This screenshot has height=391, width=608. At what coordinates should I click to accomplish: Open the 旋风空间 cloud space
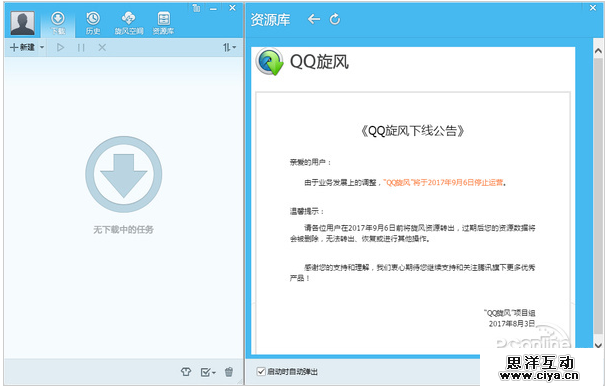click(x=129, y=23)
